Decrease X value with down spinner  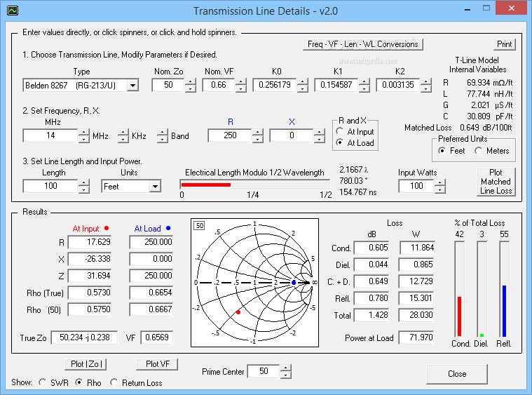(319, 140)
